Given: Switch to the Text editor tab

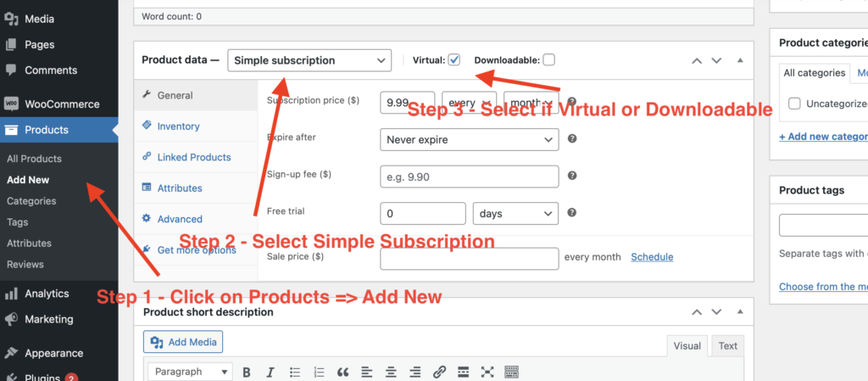Looking at the screenshot, I should click(x=727, y=345).
